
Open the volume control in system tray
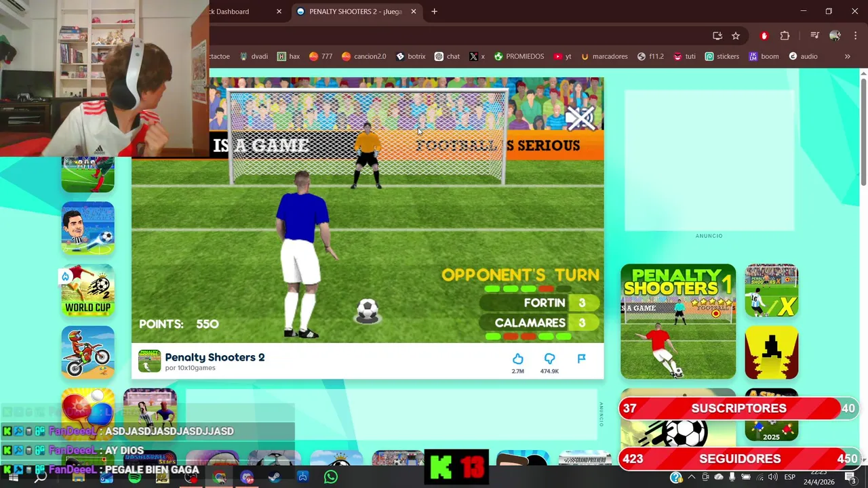click(x=773, y=477)
